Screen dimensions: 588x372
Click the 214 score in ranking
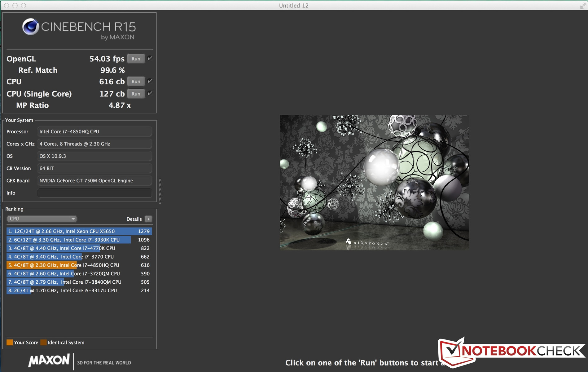pos(145,291)
